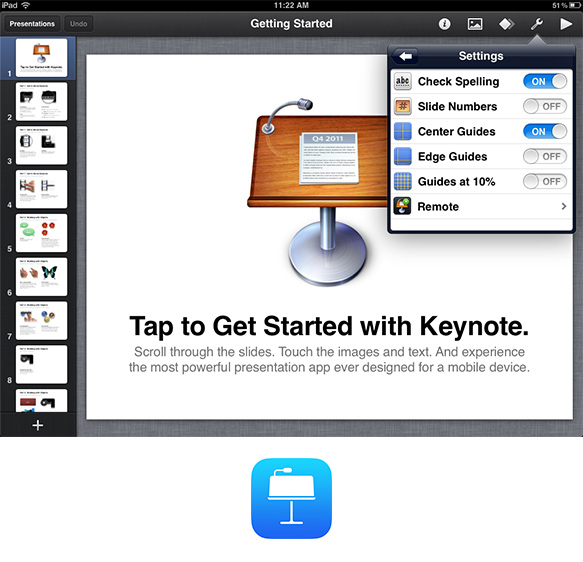Turn on Edge Guides switch

(545, 156)
